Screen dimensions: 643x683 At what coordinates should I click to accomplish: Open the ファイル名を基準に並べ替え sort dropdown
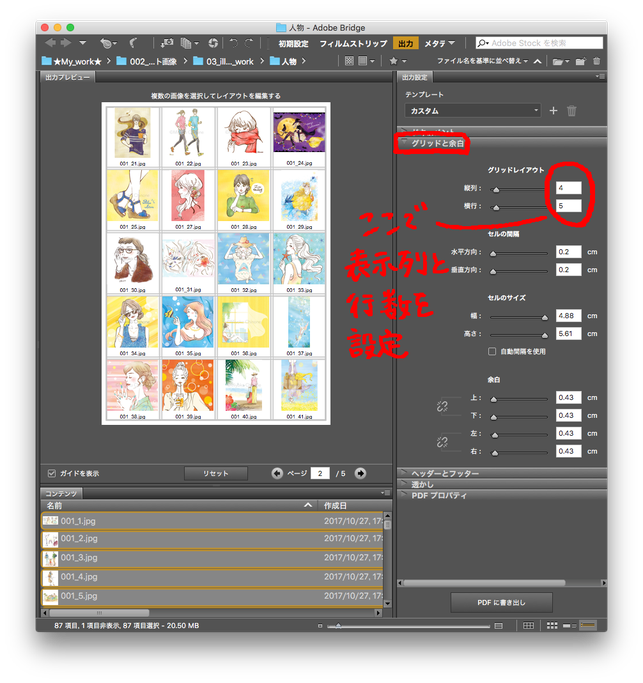click(482, 61)
